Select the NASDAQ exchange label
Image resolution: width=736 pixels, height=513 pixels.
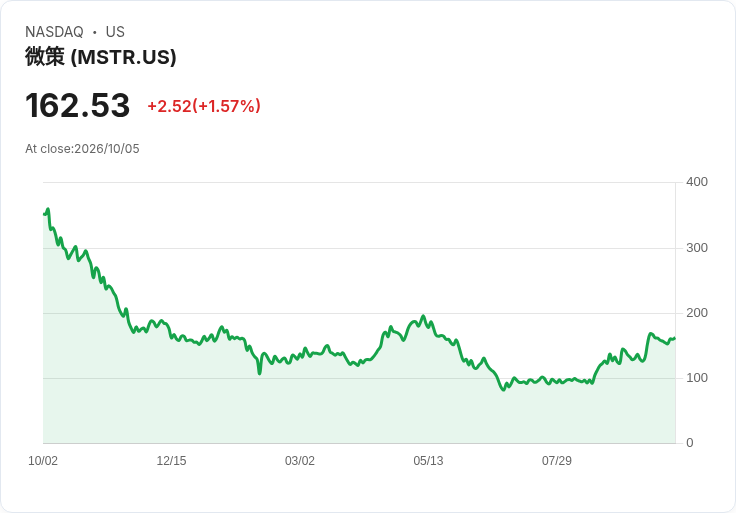pyautogui.click(x=54, y=32)
